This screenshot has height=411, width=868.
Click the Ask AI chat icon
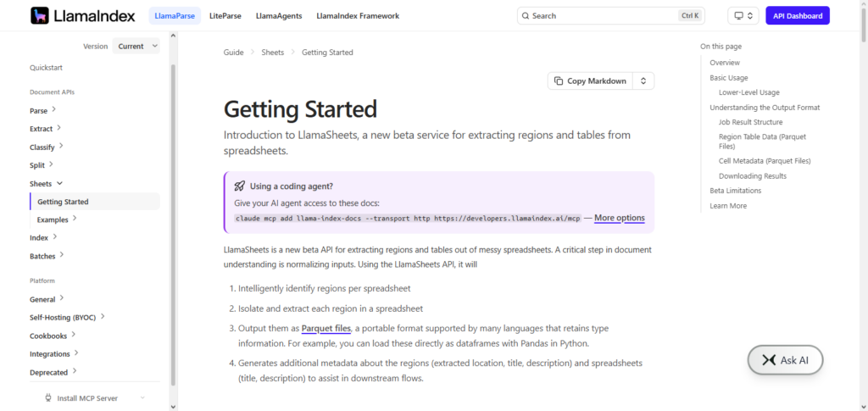[768, 360]
